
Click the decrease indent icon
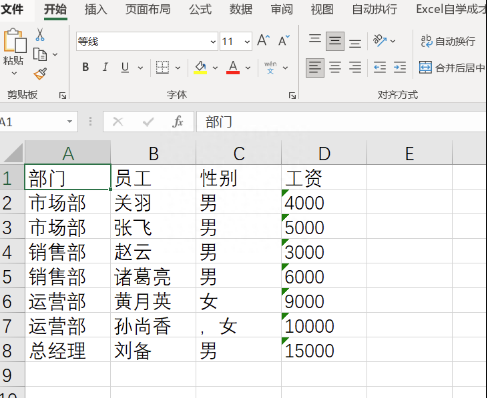380,68
